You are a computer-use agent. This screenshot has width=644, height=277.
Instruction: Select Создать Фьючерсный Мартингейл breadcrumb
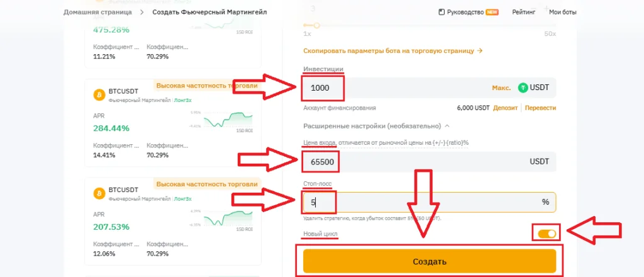pos(209,12)
